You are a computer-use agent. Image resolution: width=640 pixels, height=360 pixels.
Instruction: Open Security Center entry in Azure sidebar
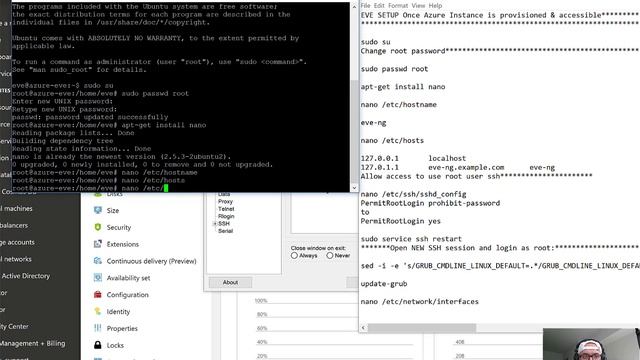14,327
